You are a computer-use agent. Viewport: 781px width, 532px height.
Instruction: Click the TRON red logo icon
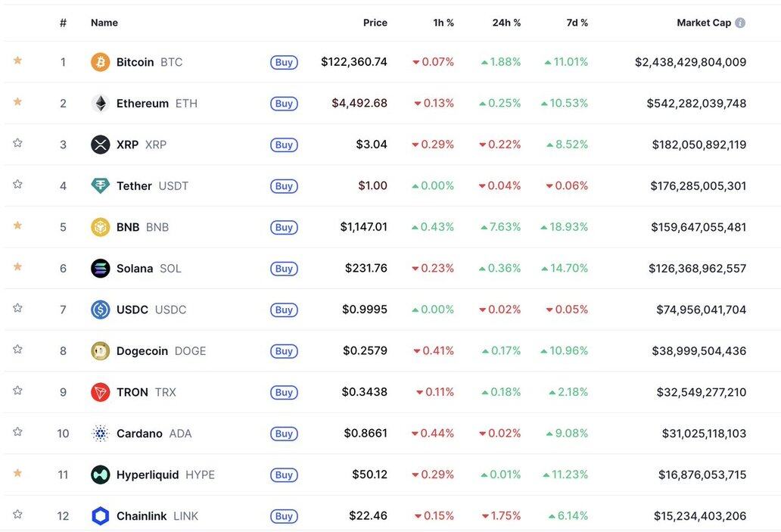(100, 392)
